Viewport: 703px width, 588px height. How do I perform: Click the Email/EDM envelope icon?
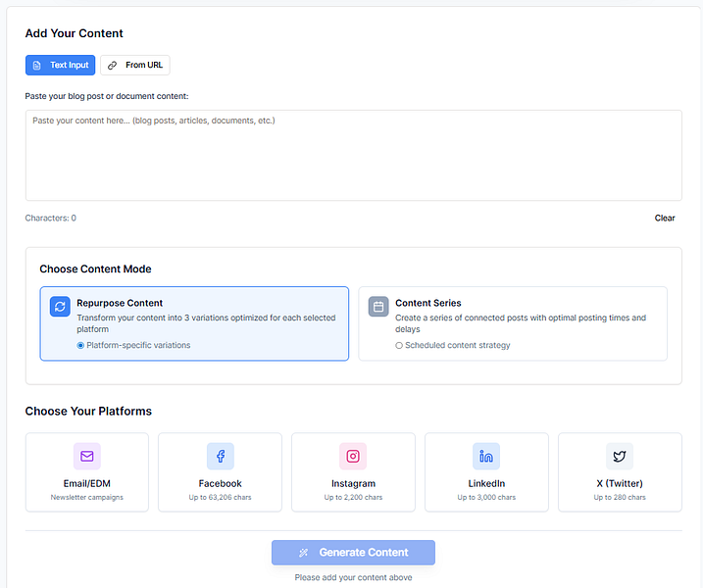point(87,457)
